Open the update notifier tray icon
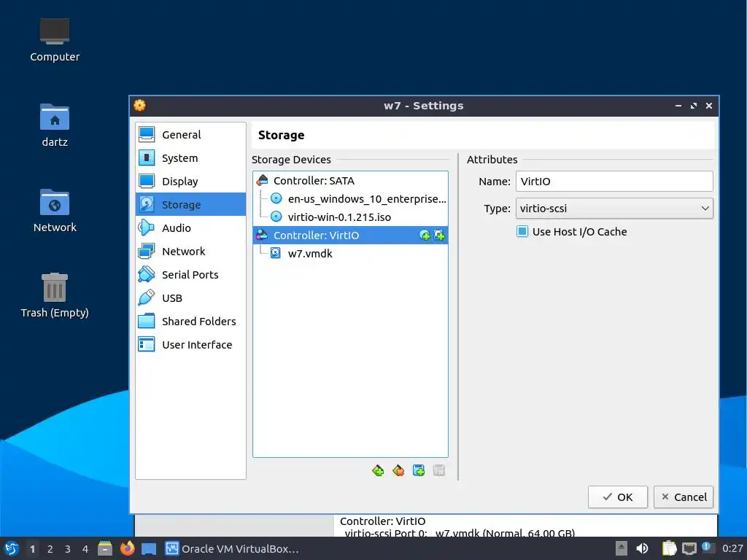Screen dimensions: 747x560 (x=708, y=548)
